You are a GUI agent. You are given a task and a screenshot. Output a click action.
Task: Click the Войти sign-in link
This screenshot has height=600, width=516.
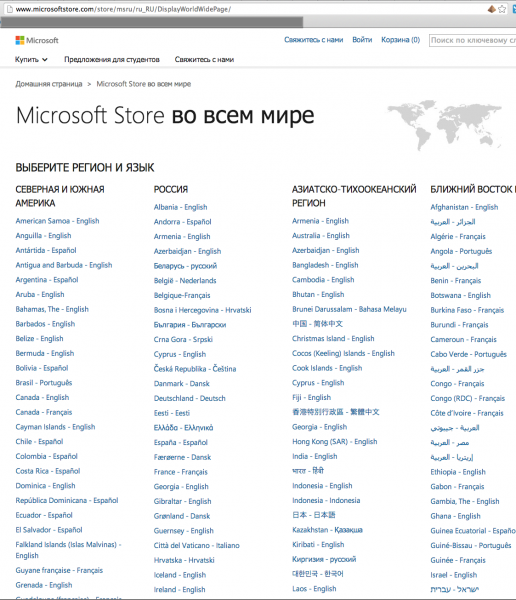click(x=362, y=39)
